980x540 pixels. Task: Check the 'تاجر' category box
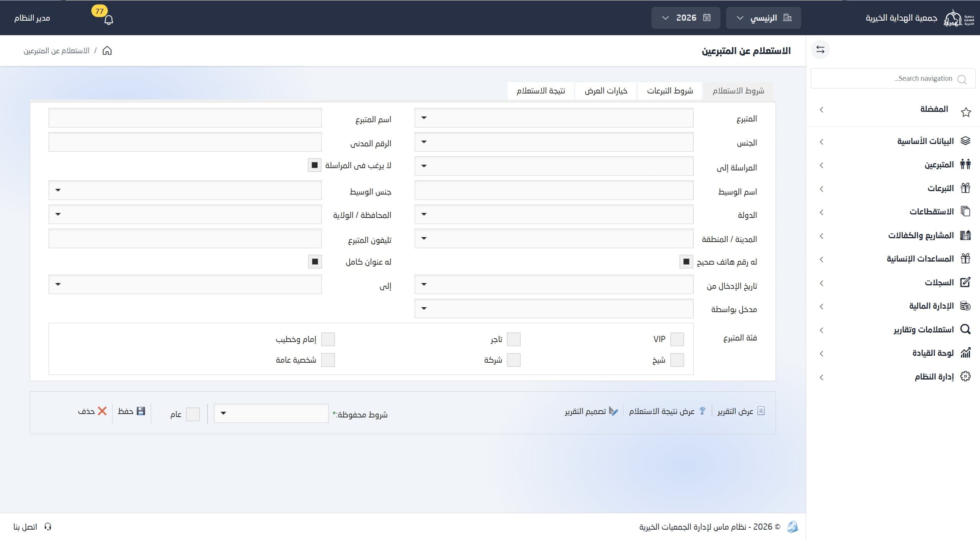[513, 339]
